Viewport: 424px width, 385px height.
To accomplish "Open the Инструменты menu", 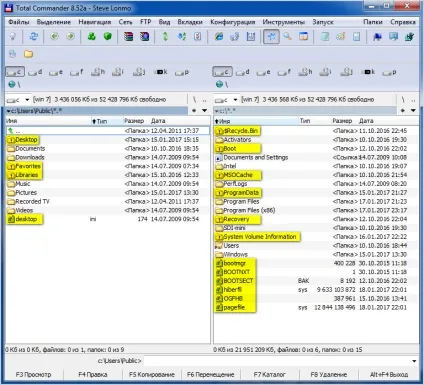I will pos(283,22).
